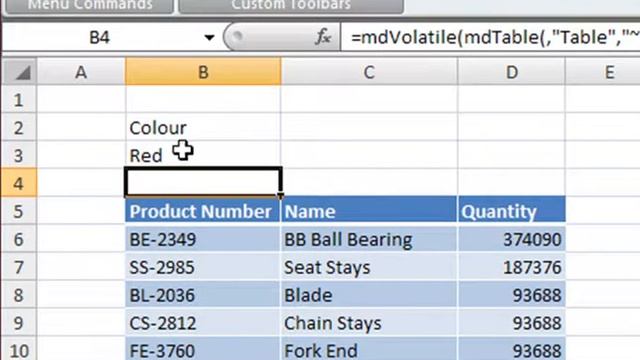Click the cell containing 'Red'
640x360 pixels.
tap(203, 155)
